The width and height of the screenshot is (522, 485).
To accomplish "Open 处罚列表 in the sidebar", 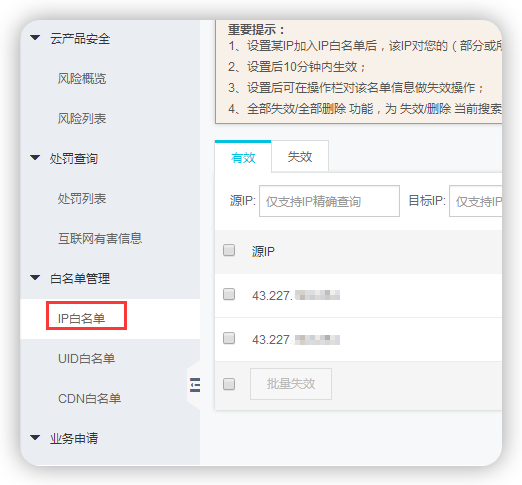I will tap(82, 199).
